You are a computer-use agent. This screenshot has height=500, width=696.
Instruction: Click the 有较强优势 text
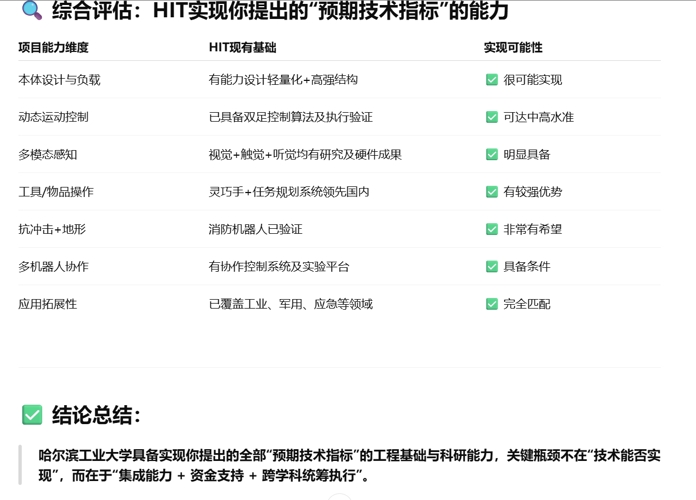click(x=533, y=192)
